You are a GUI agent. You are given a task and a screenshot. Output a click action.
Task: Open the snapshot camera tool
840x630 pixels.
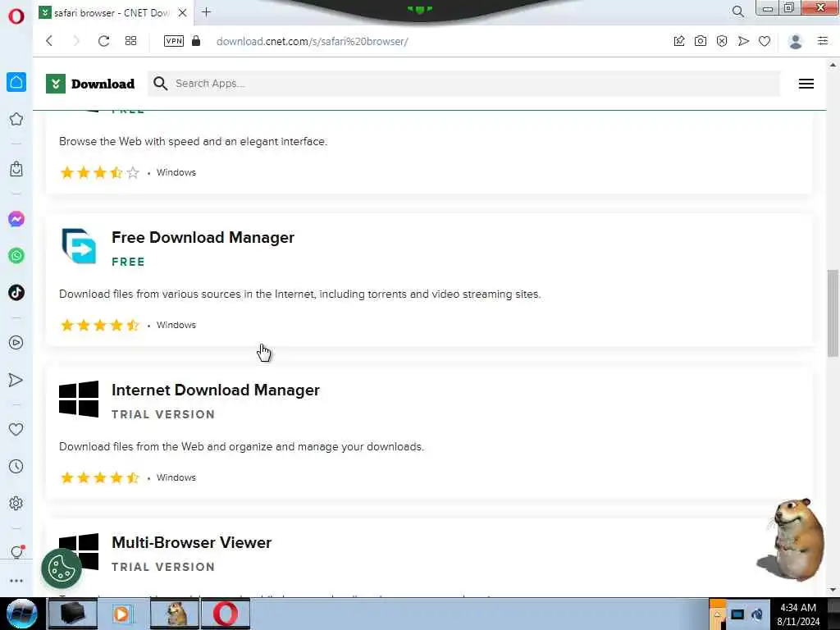[x=701, y=41]
